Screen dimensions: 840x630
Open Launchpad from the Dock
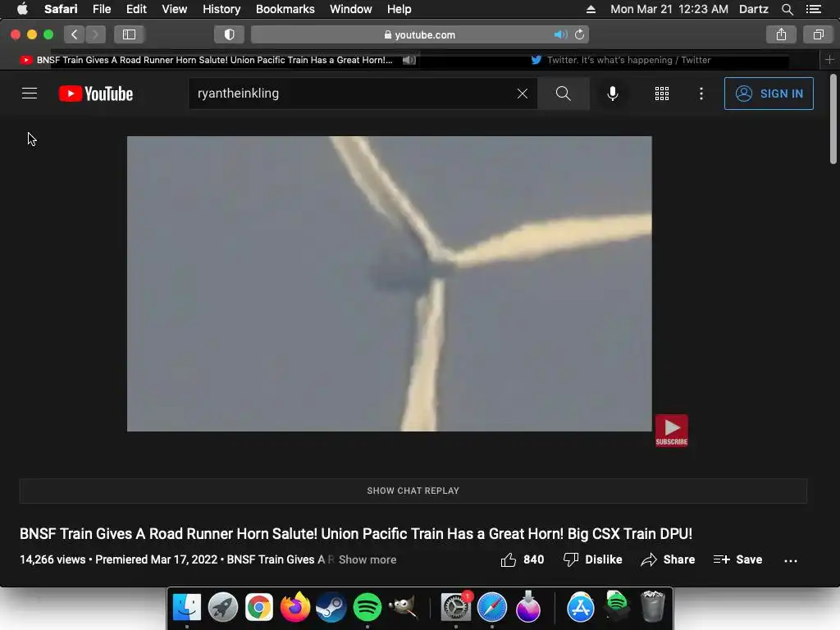coord(223,607)
